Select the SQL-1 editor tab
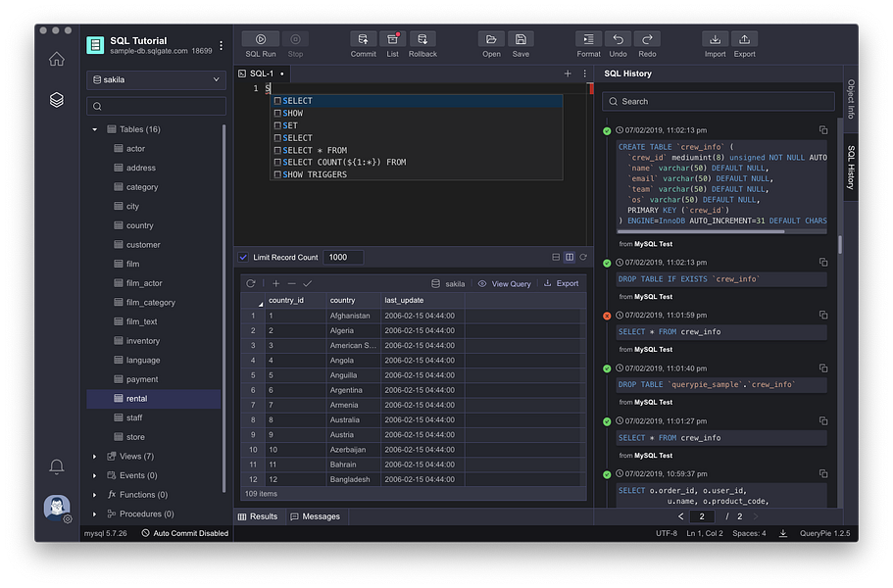The width and height of the screenshot is (893, 588). [x=262, y=73]
